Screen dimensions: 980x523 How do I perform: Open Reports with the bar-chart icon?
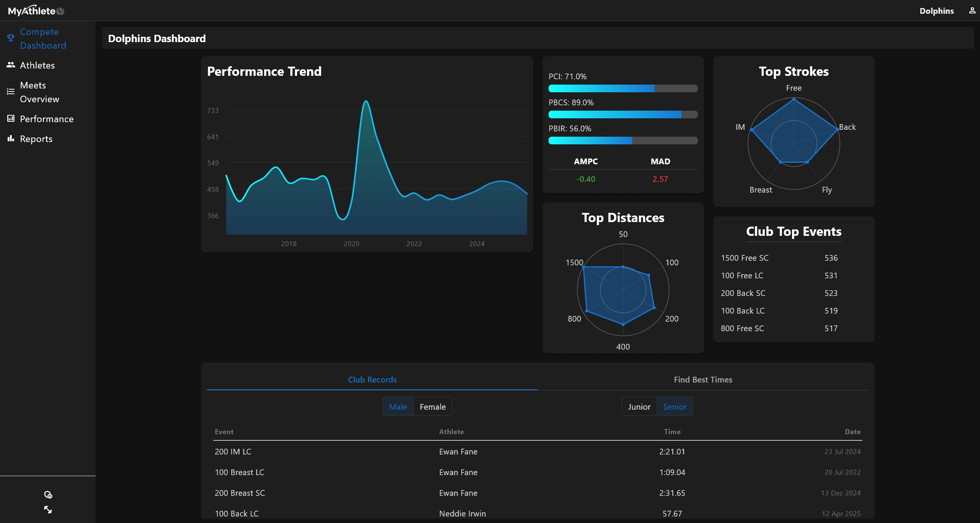click(x=10, y=139)
